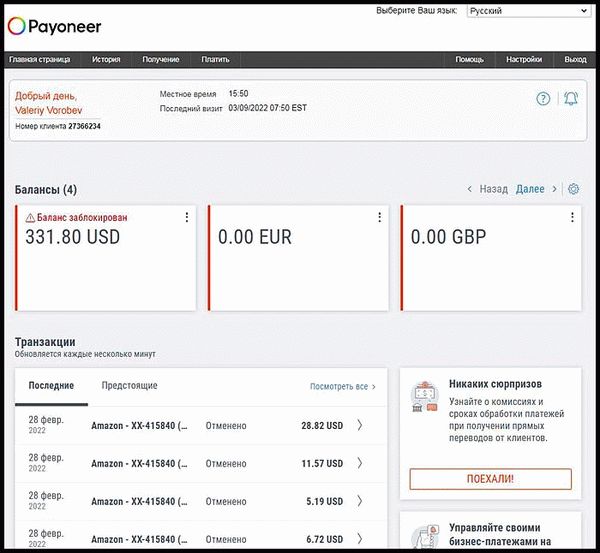The image size is (600, 553).
Task: Click Выход to log out
Action: pos(576,59)
